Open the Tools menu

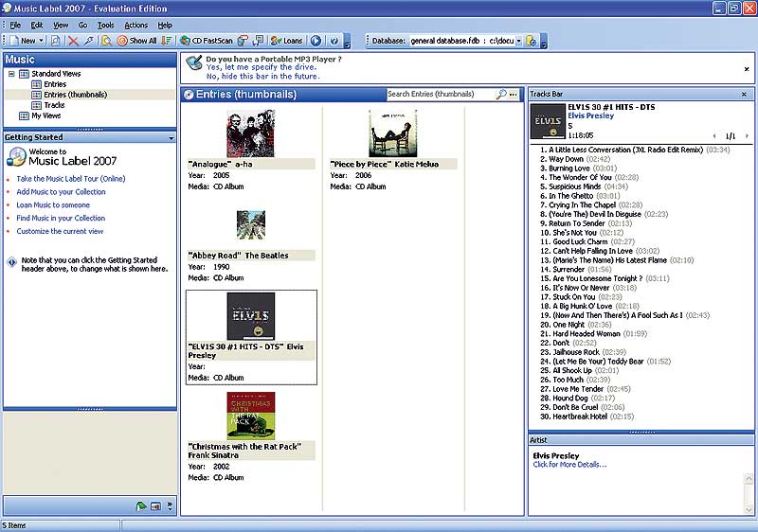click(x=105, y=26)
